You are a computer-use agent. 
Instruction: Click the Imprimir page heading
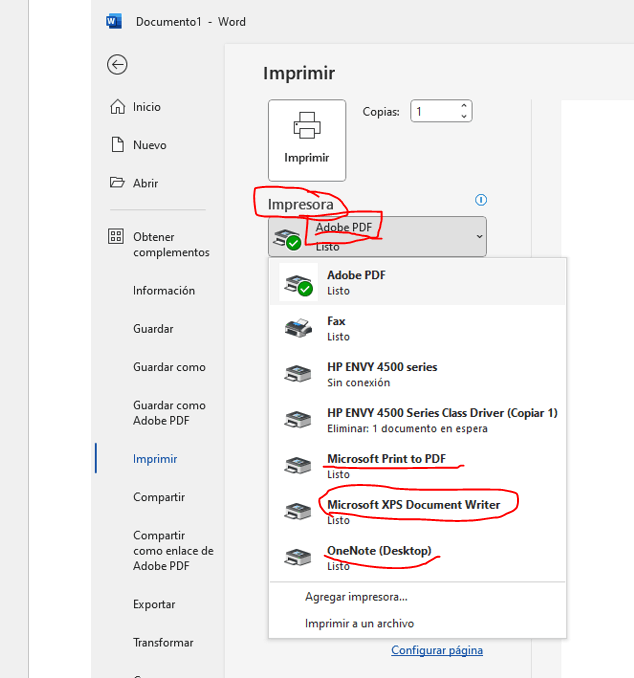click(x=299, y=73)
